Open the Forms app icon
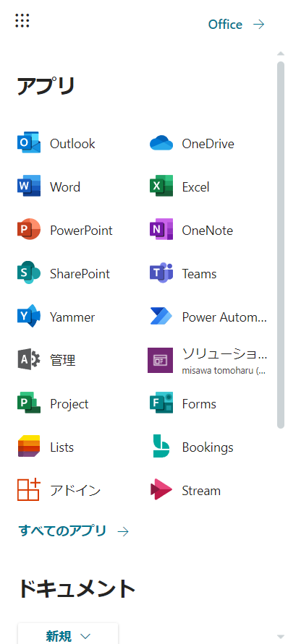The width and height of the screenshot is (288, 644). 161,403
